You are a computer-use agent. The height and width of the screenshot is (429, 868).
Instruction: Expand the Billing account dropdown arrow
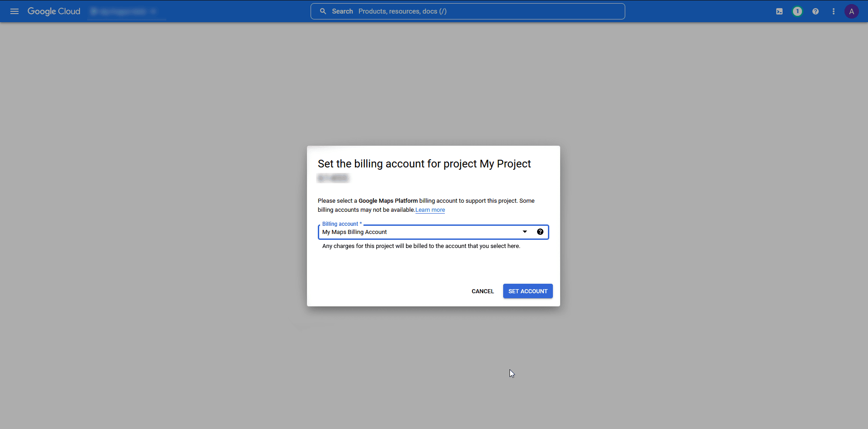[x=524, y=232]
